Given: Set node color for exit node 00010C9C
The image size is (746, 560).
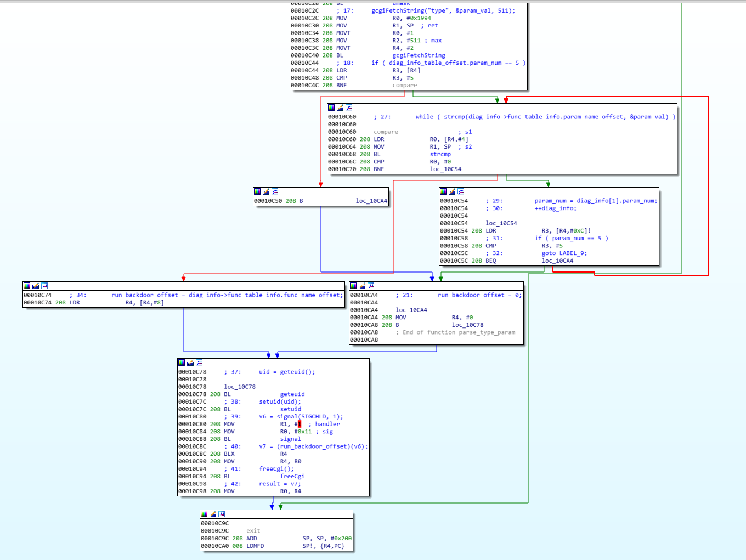Looking at the screenshot, I should [x=204, y=514].
